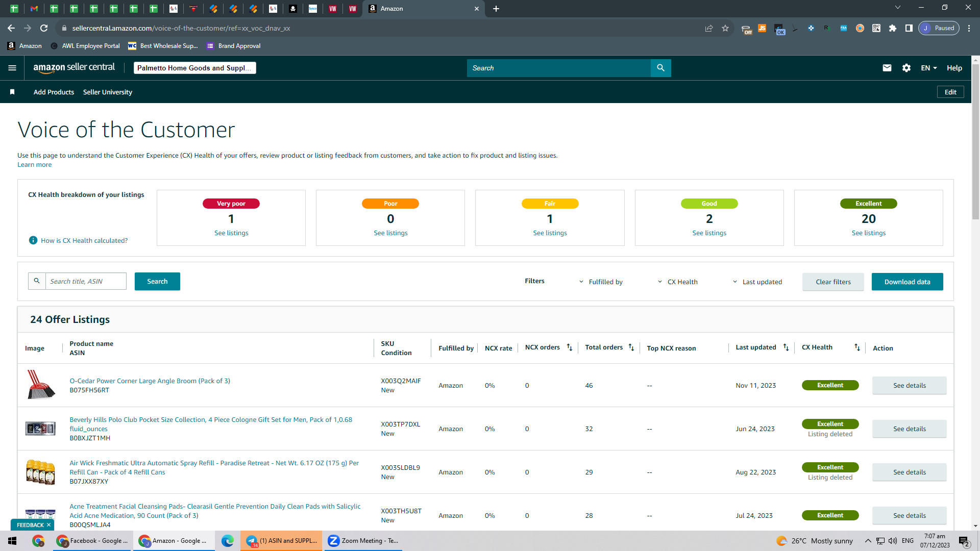Click the bookmark flag icon
The image size is (980, 551).
click(12, 92)
